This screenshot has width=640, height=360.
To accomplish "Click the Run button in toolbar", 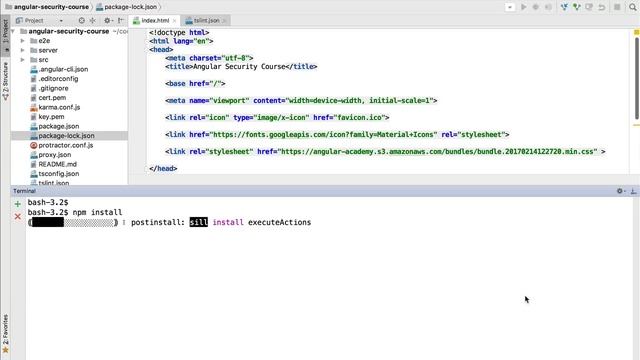I will point(523,7).
